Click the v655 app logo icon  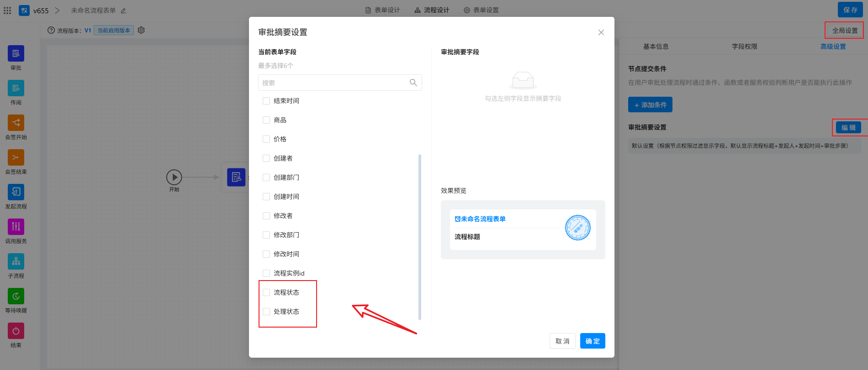point(24,10)
